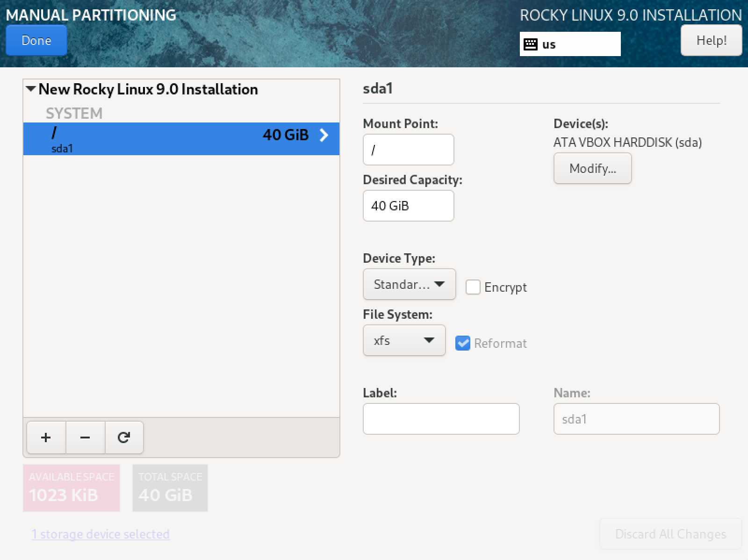The height and width of the screenshot is (560, 748).
Task: Open the Device Type dropdown
Action: pyautogui.click(x=409, y=284)
